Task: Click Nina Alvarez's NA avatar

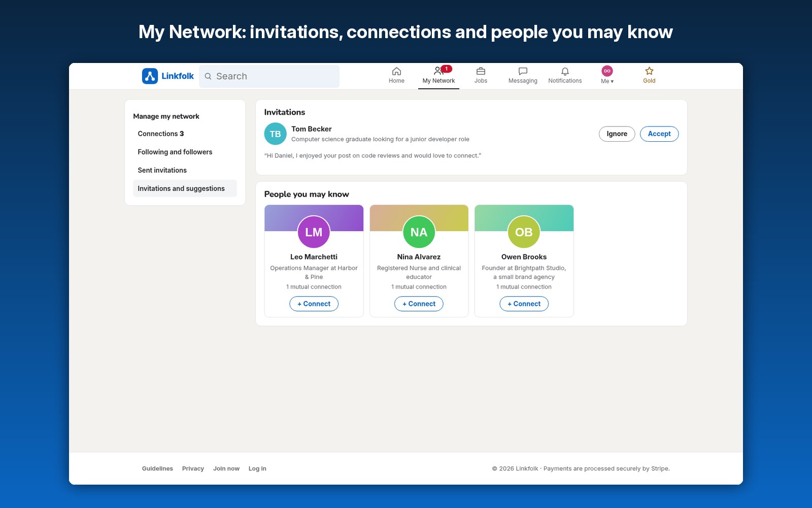Action: [419, 232]
